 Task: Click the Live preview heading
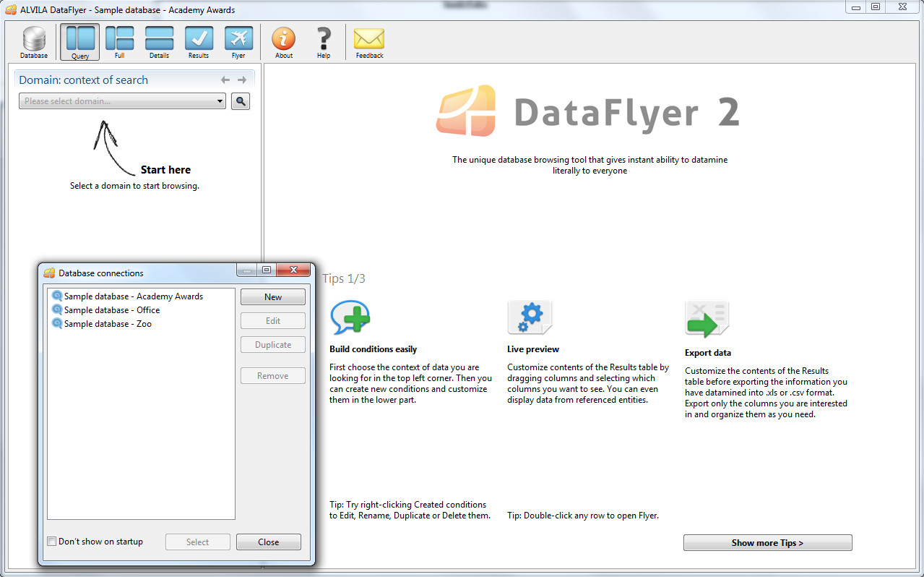(x=533, y=349)
